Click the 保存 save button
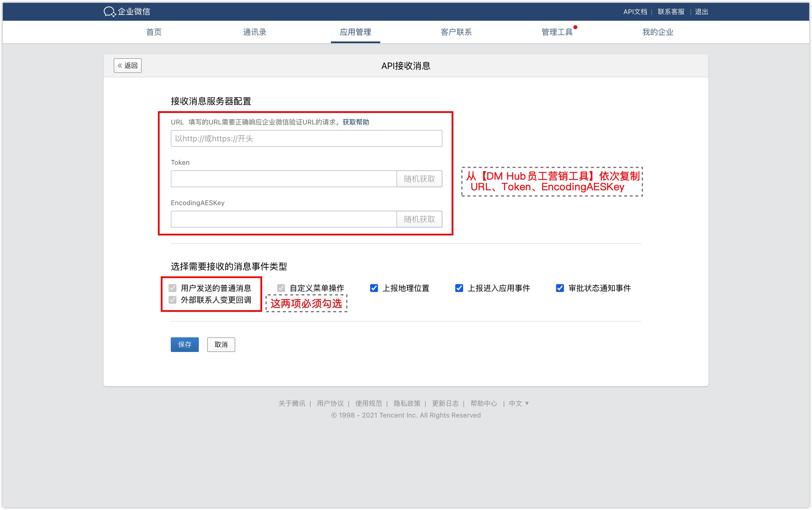This screenshot has height=510, width=812. (185, 344)
